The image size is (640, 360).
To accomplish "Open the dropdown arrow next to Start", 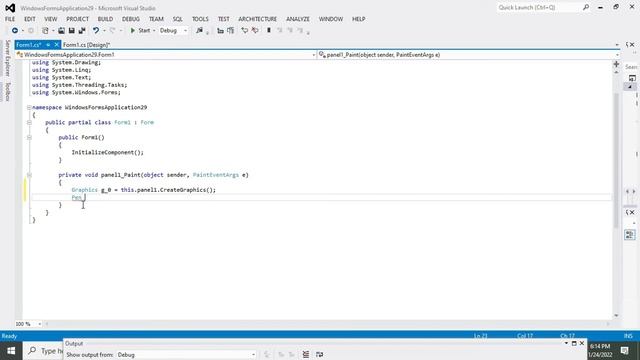I will tap(154, 31).
